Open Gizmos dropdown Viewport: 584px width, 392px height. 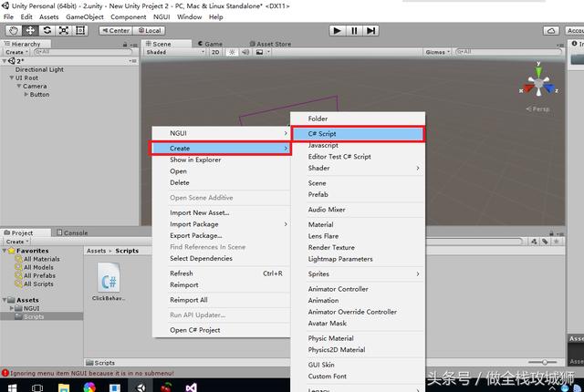[438, 52]
